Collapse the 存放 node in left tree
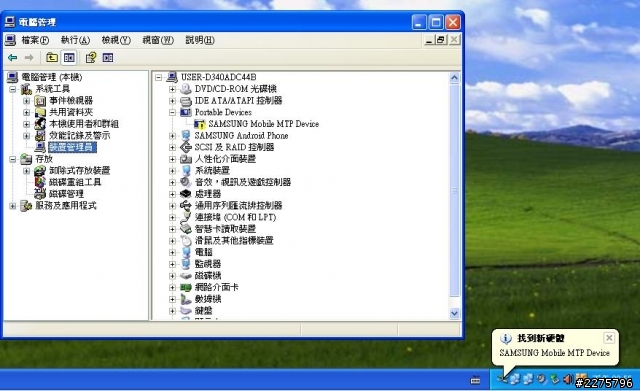The image size is (640, 391). [x=13, y=159]
